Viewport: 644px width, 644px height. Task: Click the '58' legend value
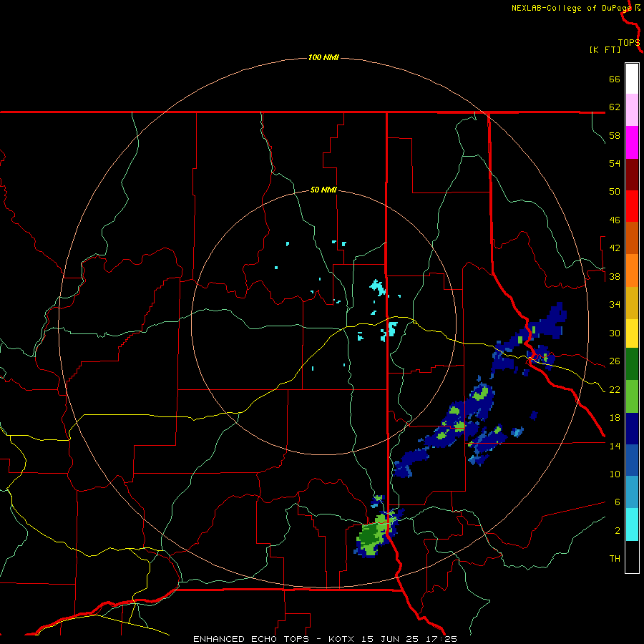(x=615, y=135)
